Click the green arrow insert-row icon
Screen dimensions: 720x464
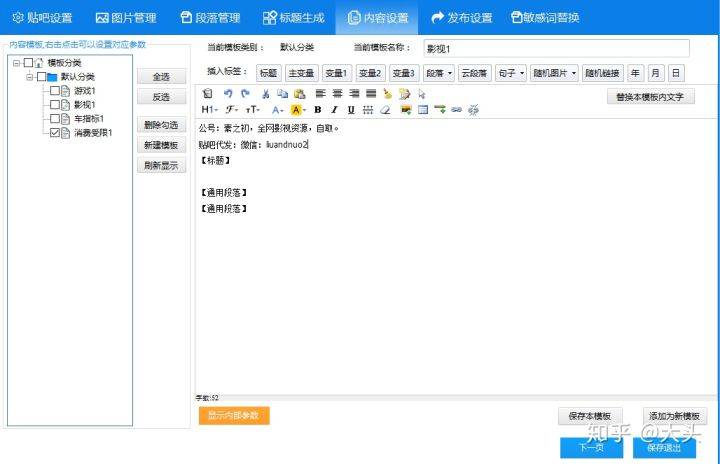[439, 110]
